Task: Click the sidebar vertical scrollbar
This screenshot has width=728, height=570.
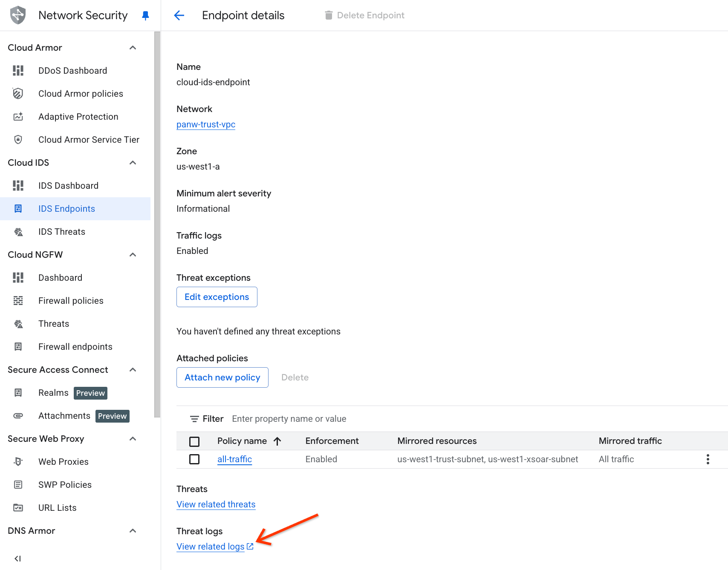Action: pos(157,225)
